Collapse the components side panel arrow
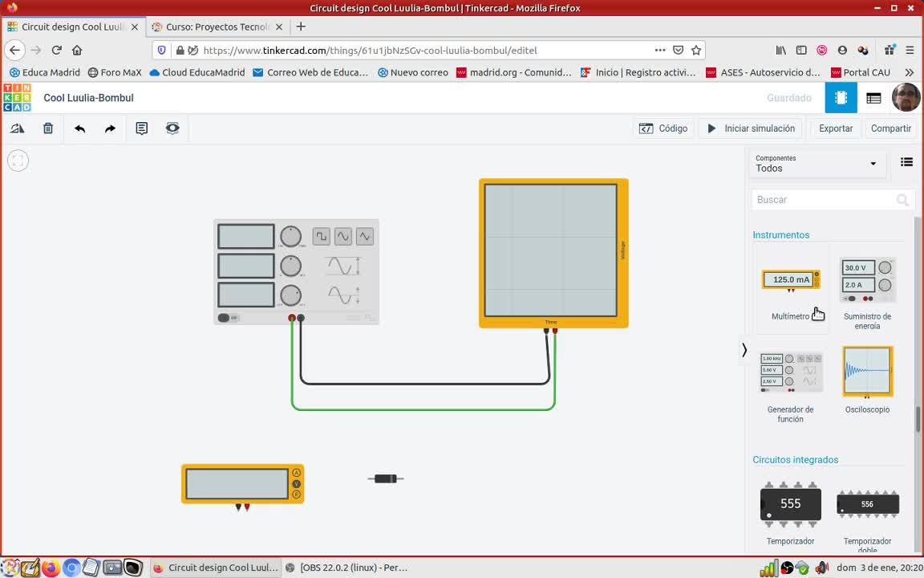This screenshot has height=578, width=924. (x=744, y=350)
